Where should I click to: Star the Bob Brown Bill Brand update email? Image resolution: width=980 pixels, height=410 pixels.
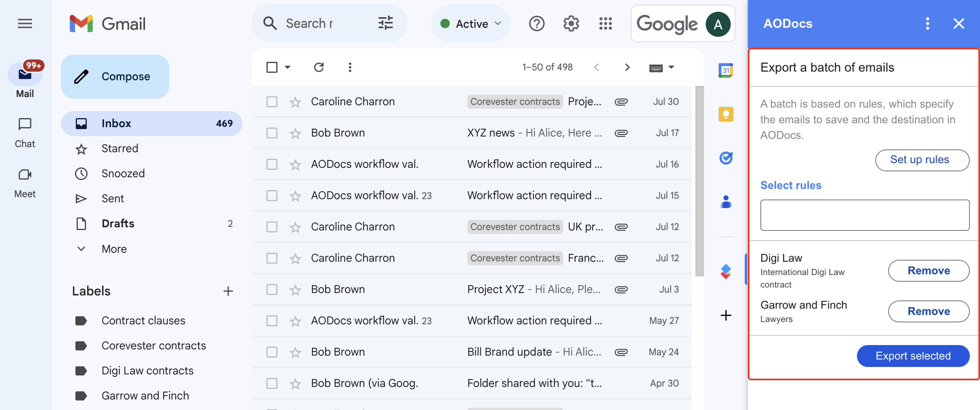coord(295,352)
